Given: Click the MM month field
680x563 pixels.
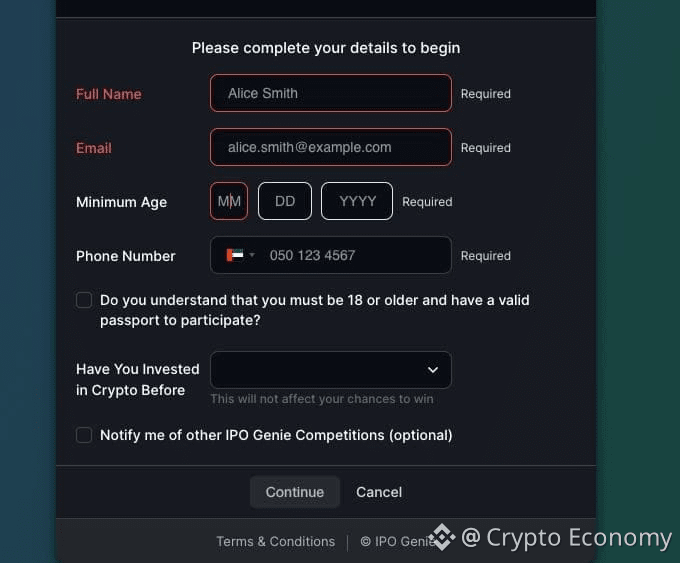Looking at the screenshot, I should pyautogui.click(x=229, y=201).
